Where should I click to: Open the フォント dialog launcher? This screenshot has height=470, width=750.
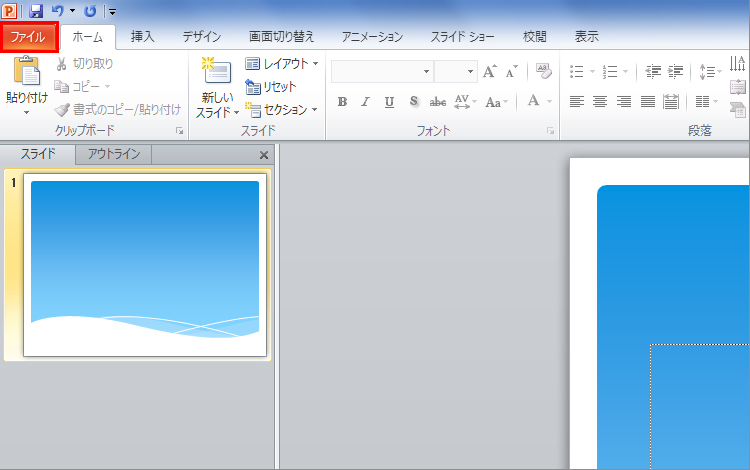(551, 131)
